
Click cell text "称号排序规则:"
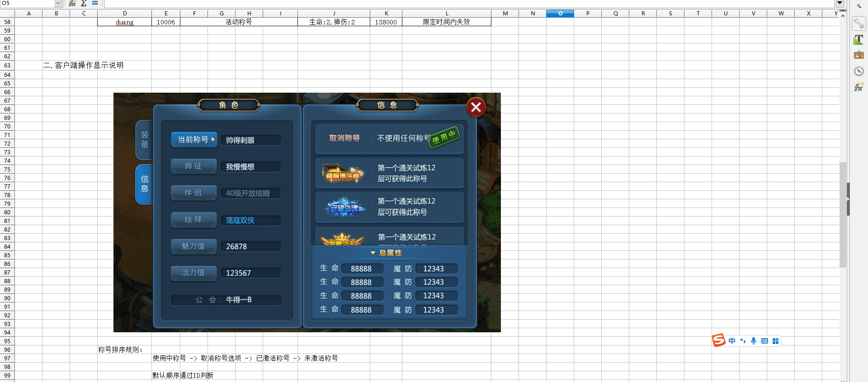(x=121, y=350)
